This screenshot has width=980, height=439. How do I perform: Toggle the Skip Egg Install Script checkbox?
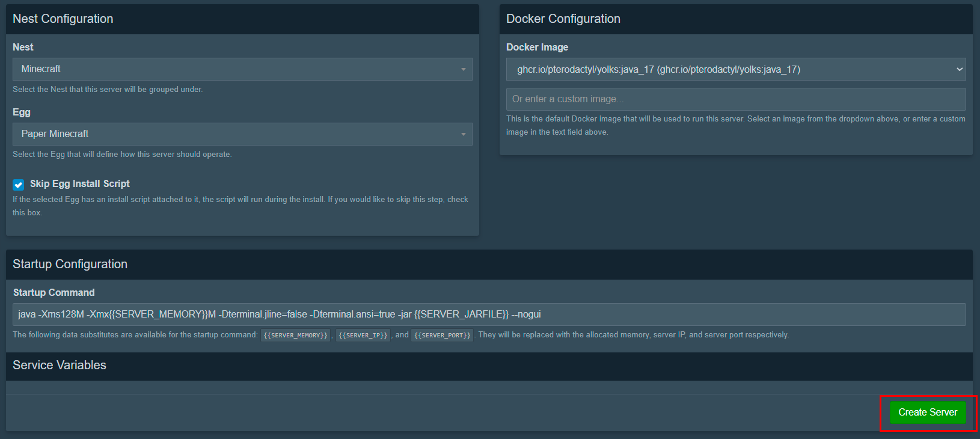[19, 185]
